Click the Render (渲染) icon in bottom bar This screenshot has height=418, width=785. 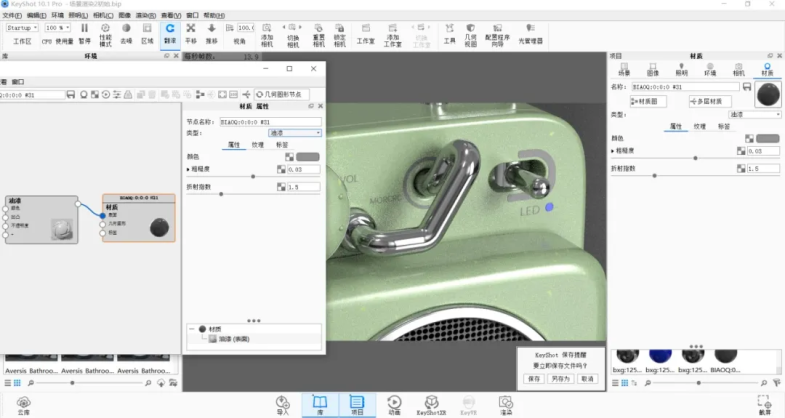coord(505,402)
